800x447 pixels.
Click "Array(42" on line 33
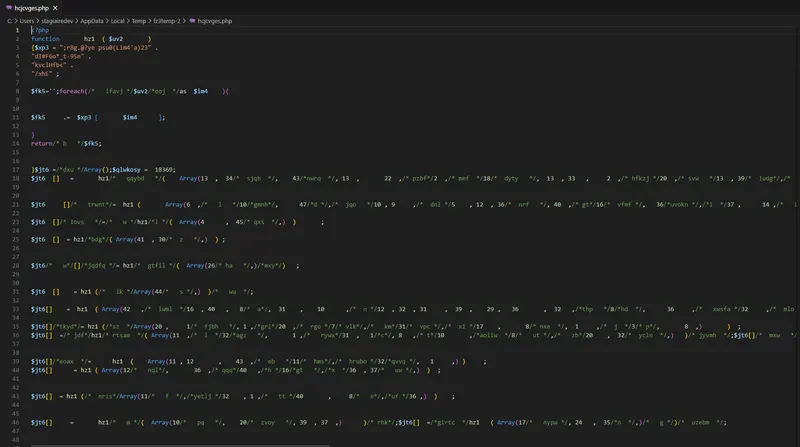click(x=116, y=309)
